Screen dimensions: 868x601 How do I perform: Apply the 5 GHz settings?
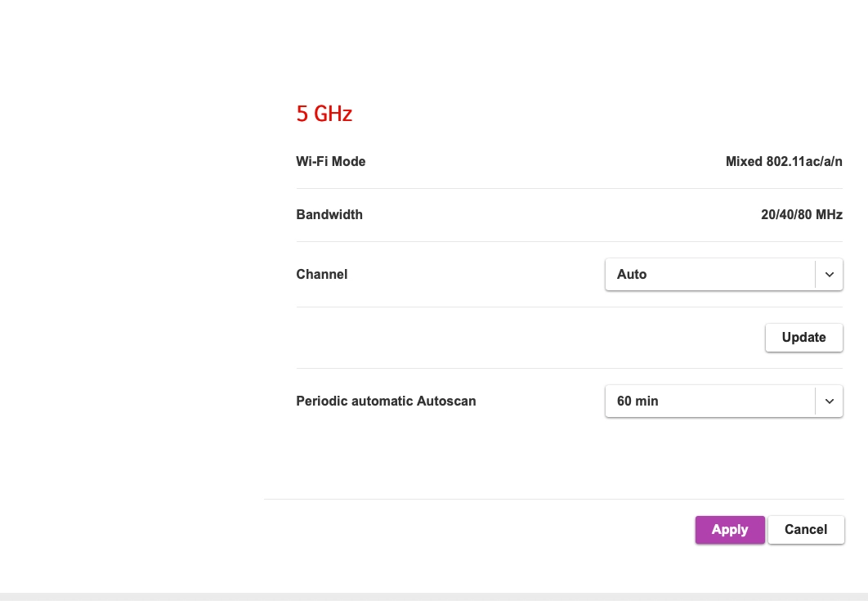click(730, 530)
